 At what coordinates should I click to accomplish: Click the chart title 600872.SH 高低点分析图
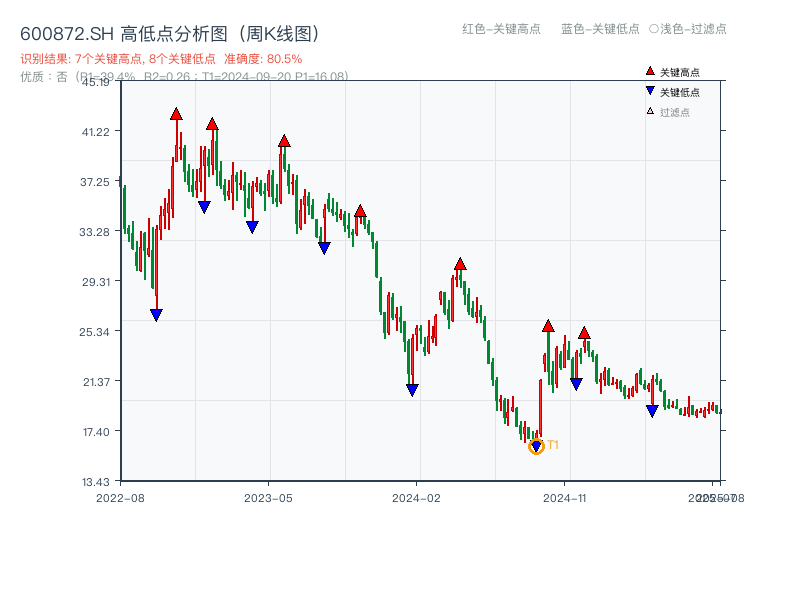(x=170, y=31)
